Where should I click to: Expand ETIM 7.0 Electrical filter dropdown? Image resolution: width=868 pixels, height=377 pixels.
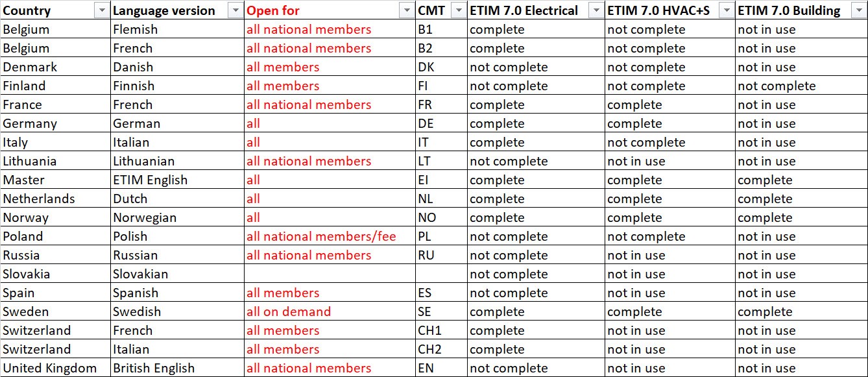click(x=596, y=10)
